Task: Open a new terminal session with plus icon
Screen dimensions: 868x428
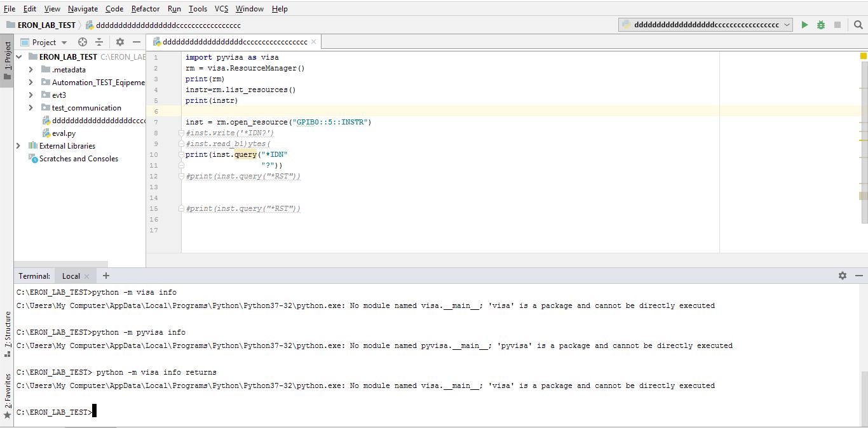Action: click(x=105, y=275)
